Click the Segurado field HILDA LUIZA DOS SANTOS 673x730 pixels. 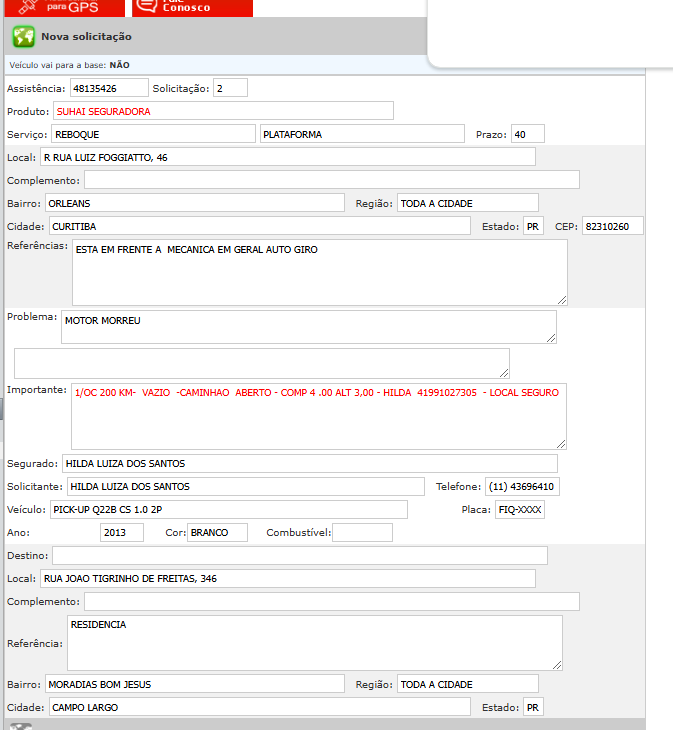point(310,463)
